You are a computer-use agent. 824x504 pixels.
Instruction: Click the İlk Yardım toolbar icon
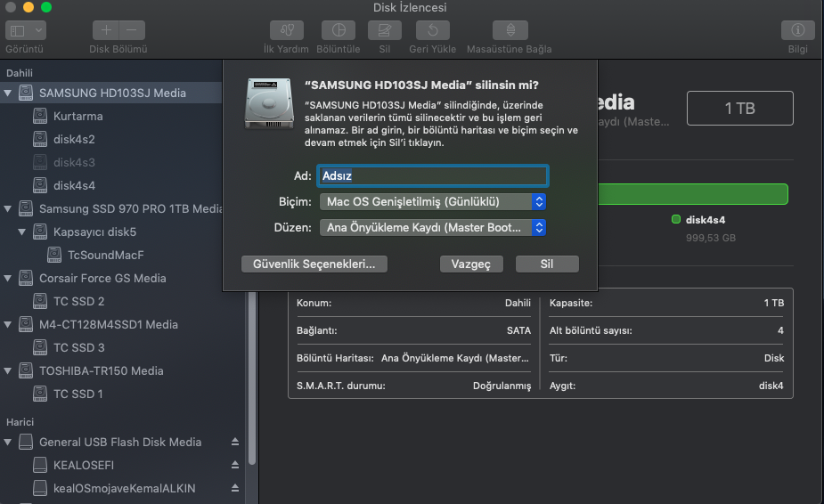[x=286, y=30]
